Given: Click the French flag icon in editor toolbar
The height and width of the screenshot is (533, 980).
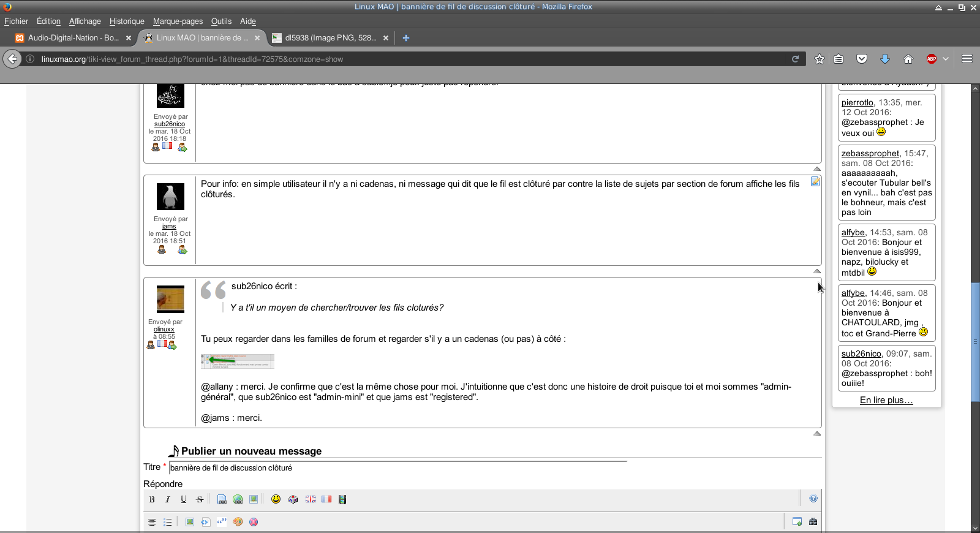Looking at the screenshot, I should [326, 499].
